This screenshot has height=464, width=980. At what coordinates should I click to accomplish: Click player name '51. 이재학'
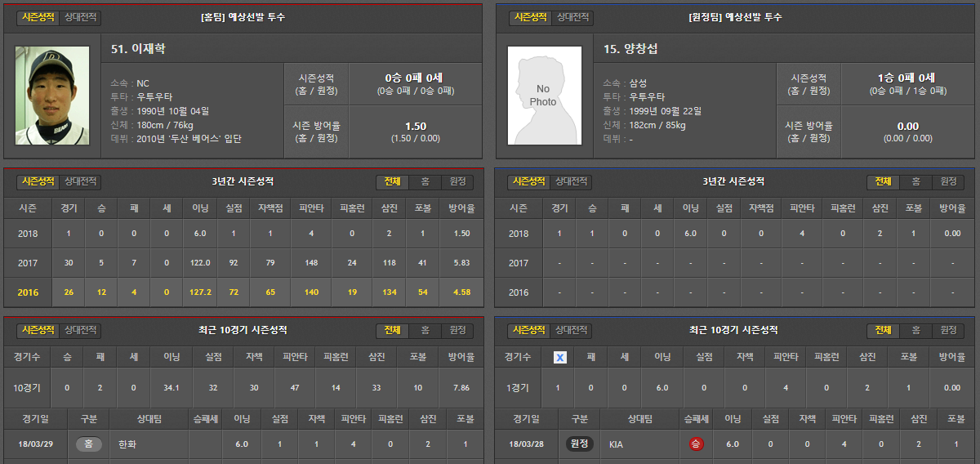click(x=138, y=49)
